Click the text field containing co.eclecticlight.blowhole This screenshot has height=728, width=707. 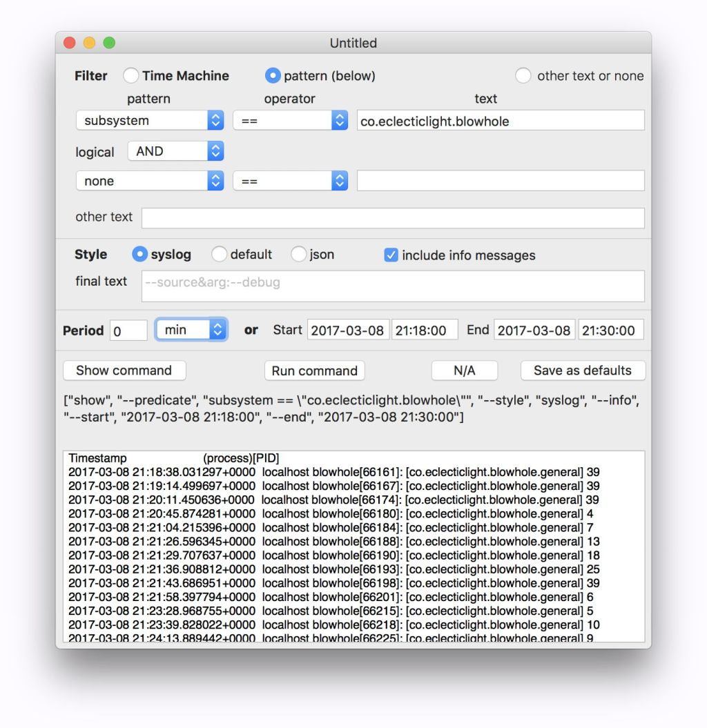pyautogui.click(x=501, y=121)
